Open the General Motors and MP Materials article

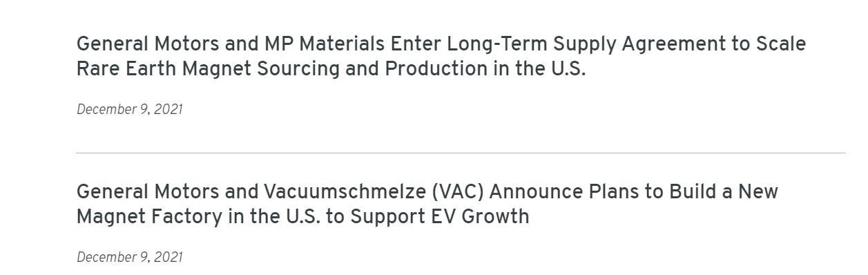(x=441, y=56)
